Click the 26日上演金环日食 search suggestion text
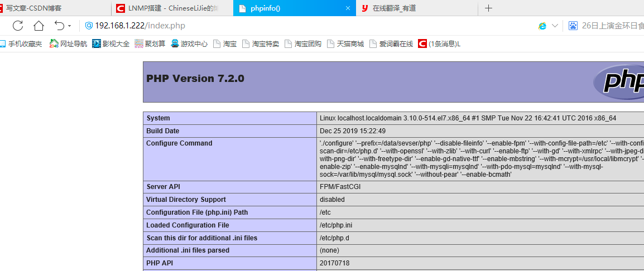Viewport: 644px width, 271px height. point(612,26)
